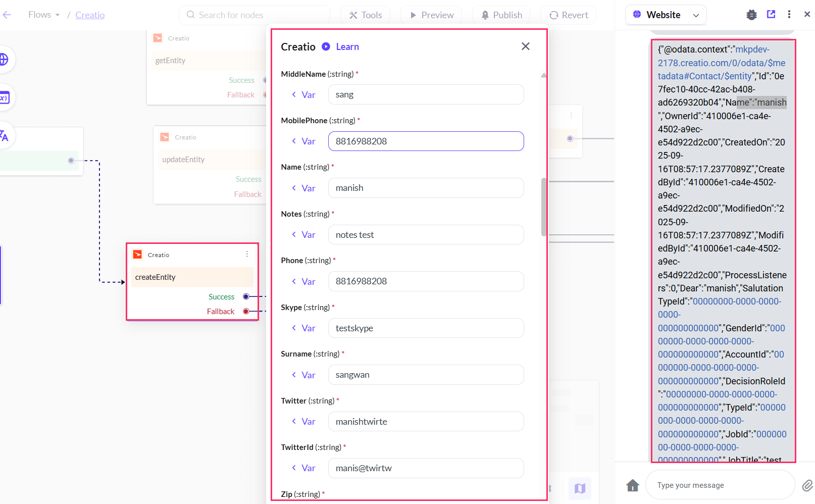Click the three-dot menu on createEntity node

[247, 255]
